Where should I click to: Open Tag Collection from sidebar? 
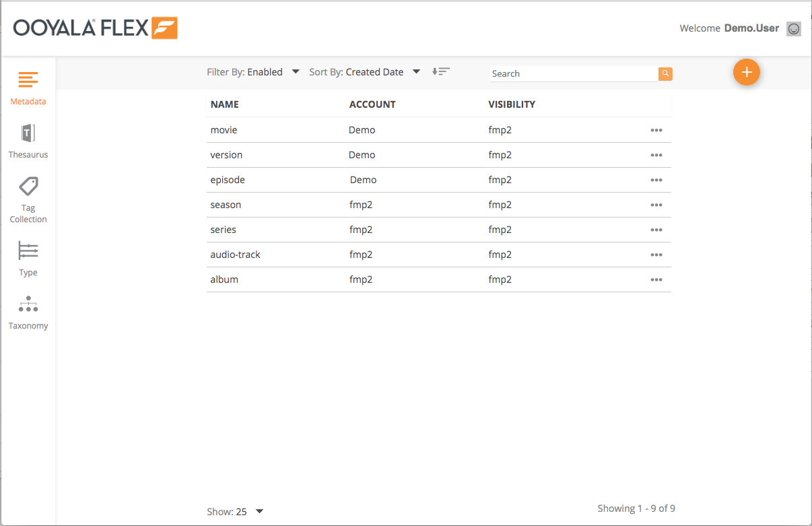tap(28, 187)
